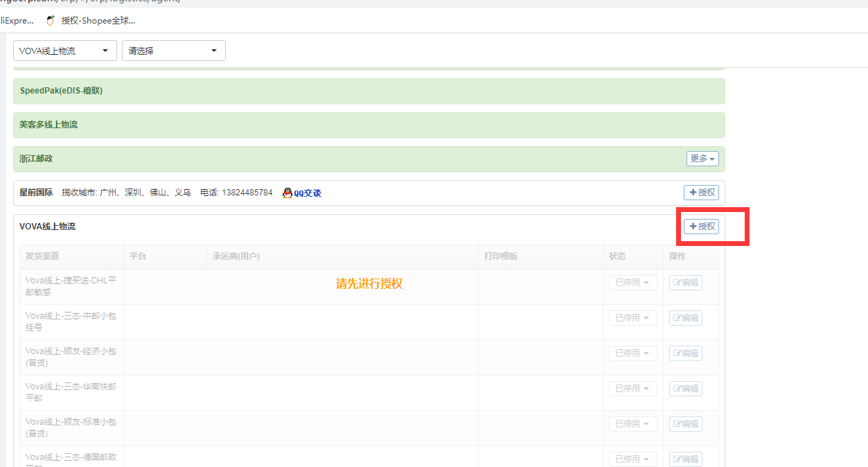Select the Vova线上-顺友-经济小包(普货) channel name
The width and height of the screenshot is (868, 467).
coord(71,357)
